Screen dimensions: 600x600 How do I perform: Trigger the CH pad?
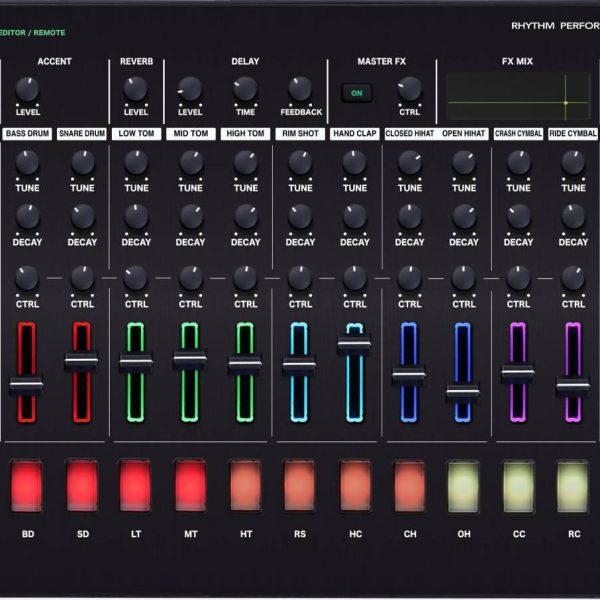pos(409,486)
